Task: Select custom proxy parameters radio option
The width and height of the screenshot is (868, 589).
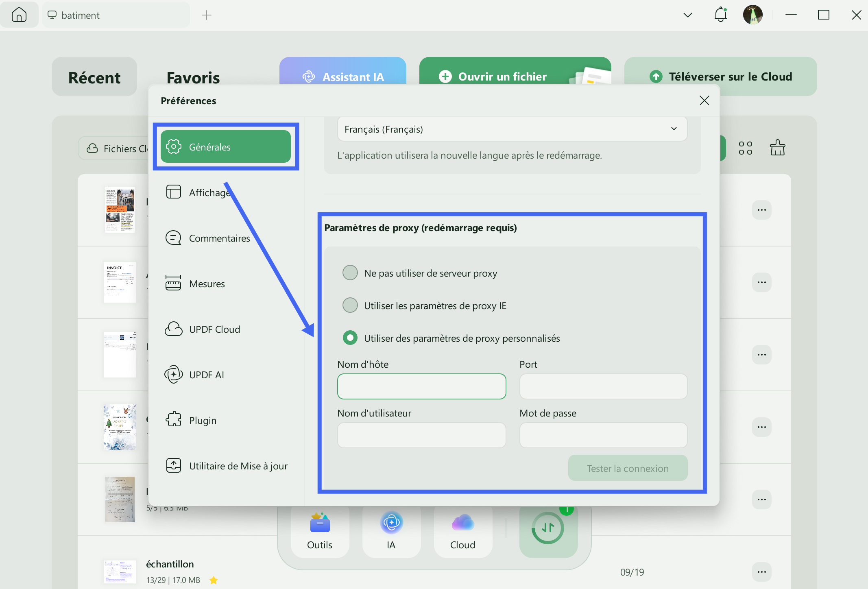Action: (350, 338)
